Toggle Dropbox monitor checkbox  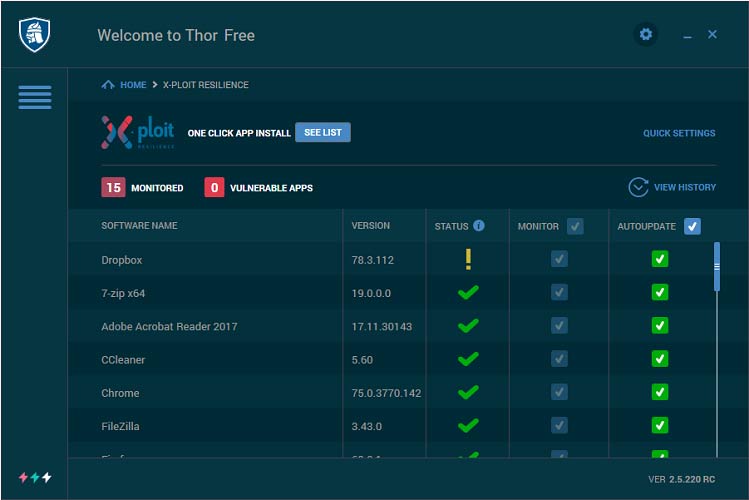559,259
